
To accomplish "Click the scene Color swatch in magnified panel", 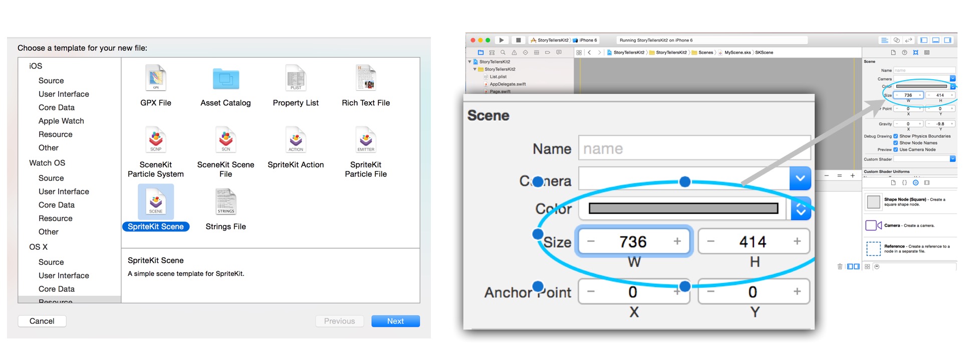I will click(683, 209).
